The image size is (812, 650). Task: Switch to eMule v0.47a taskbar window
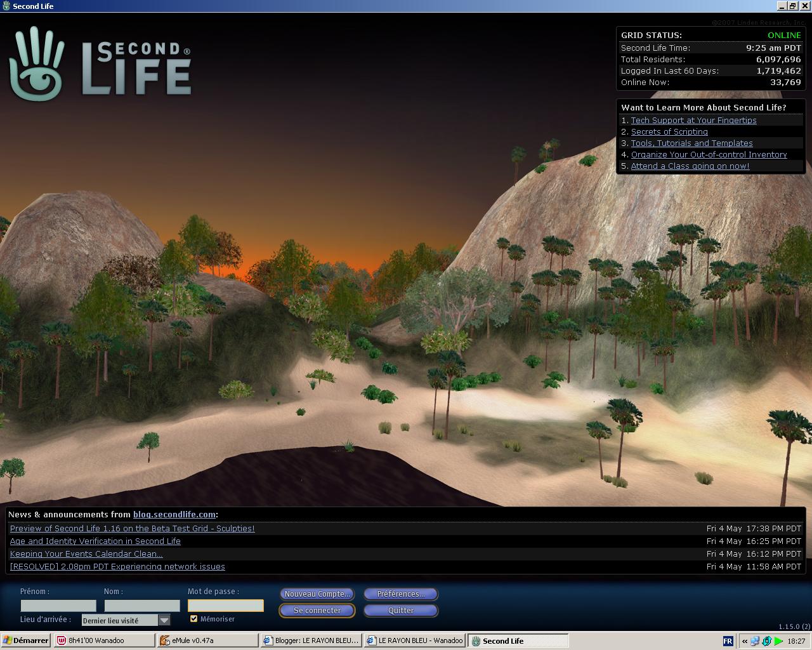(207, 640)
